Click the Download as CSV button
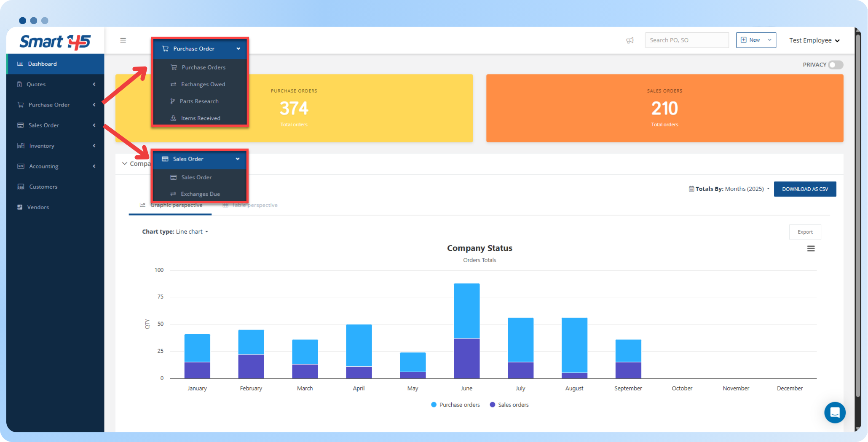The image size is (868, 442). tap(805, 189)
